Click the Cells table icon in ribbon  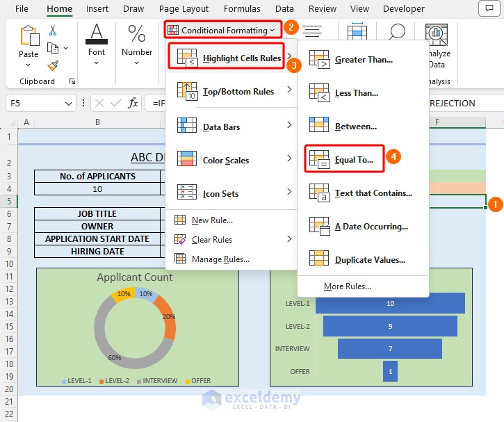click(x=357, y=31)
